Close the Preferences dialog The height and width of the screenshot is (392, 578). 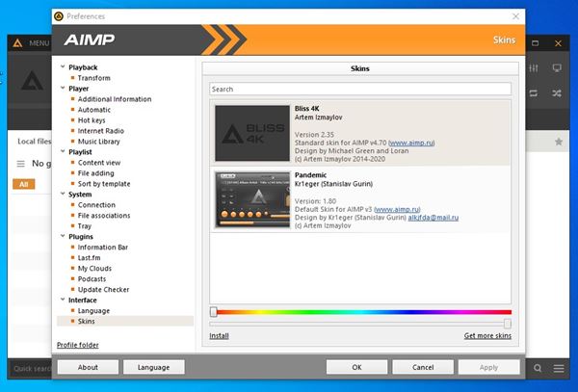pos(515,16)
